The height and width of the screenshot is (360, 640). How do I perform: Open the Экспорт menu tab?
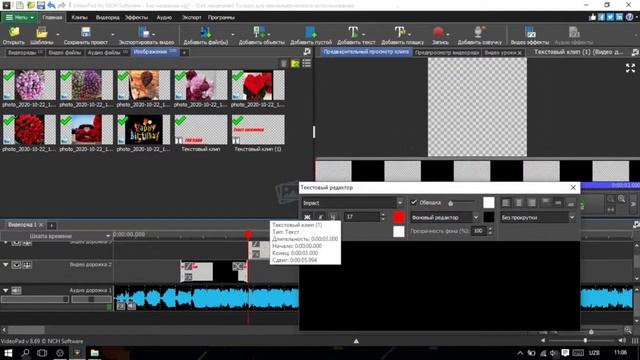point(191,18)
